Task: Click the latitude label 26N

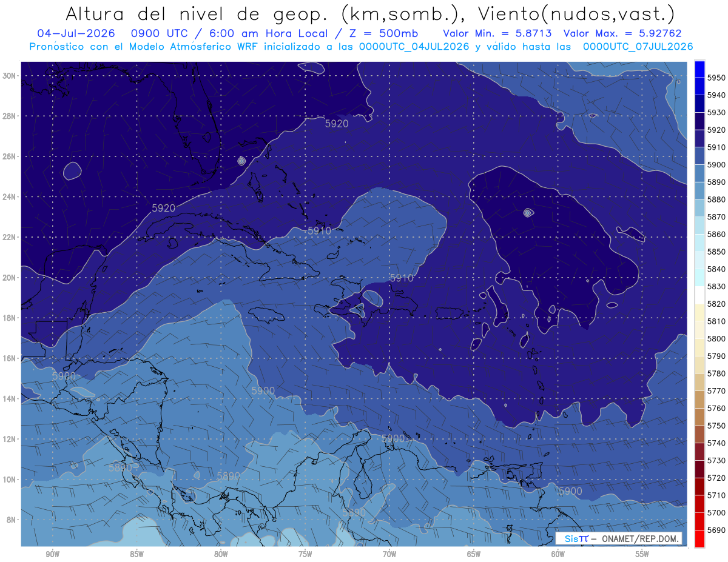Action: pos(9,156)
